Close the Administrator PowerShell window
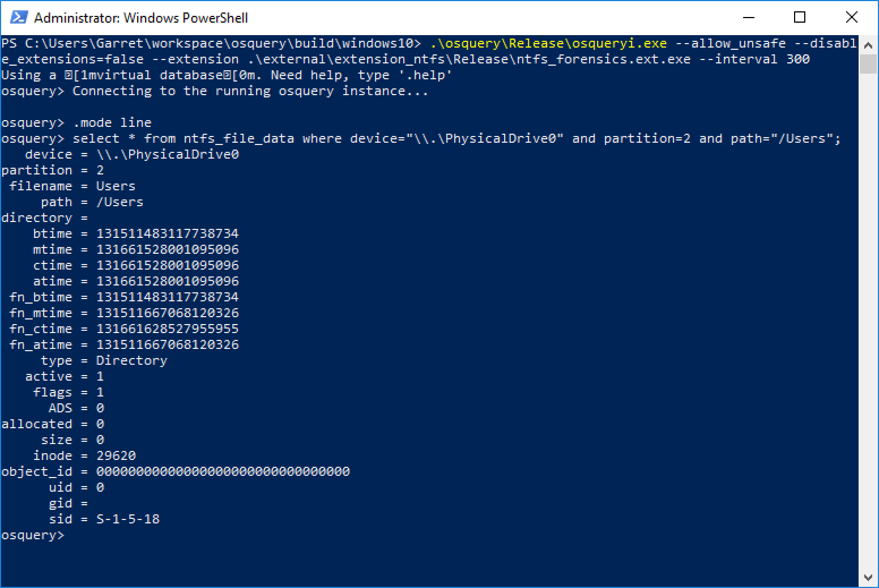Image resolution: width=879 pixels, height=588 pixels. [x=851, y=18]
